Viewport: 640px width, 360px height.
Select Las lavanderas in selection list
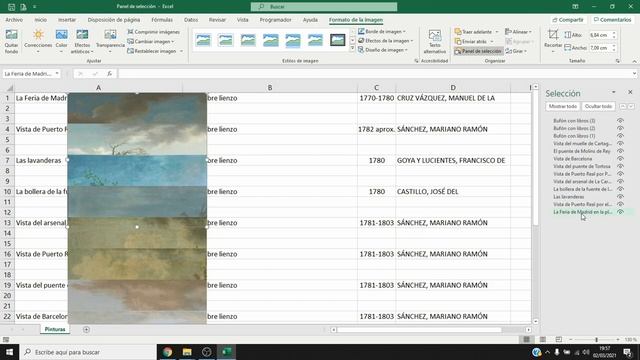click(x=569, y=197)
